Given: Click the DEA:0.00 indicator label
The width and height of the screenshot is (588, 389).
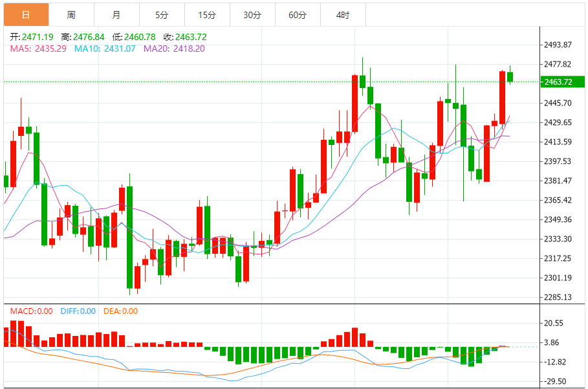Looking at the screenshot, I should click(x=121, y=311).
